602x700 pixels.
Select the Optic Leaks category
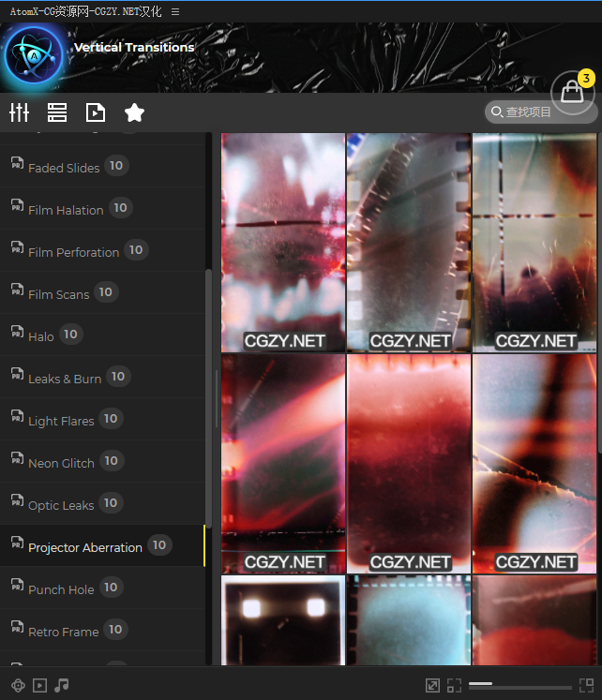point(103,503)
